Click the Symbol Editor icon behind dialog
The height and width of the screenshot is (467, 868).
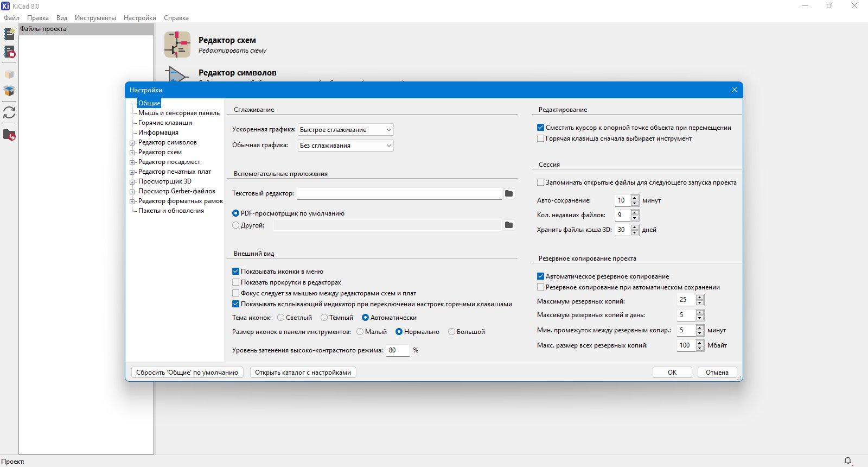coord(177,74)
